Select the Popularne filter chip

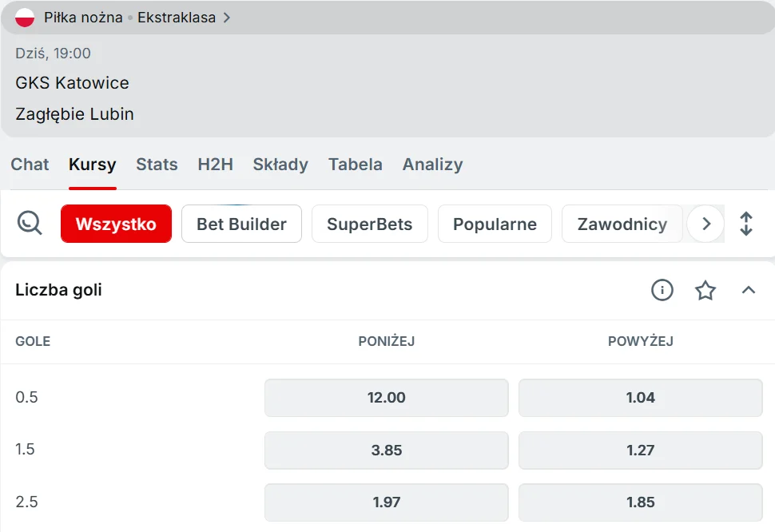click(495, 224)
